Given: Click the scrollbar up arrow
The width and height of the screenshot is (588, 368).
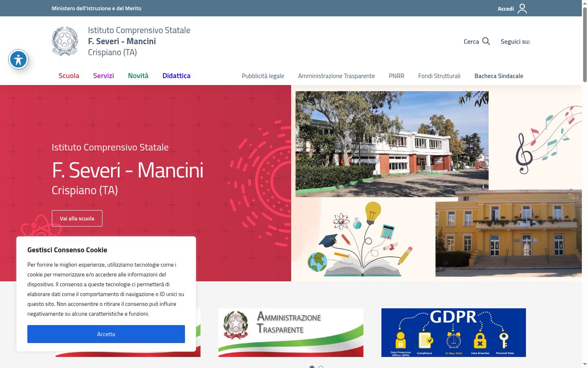Looking at the screenshot, I should [x=585, y=3].
